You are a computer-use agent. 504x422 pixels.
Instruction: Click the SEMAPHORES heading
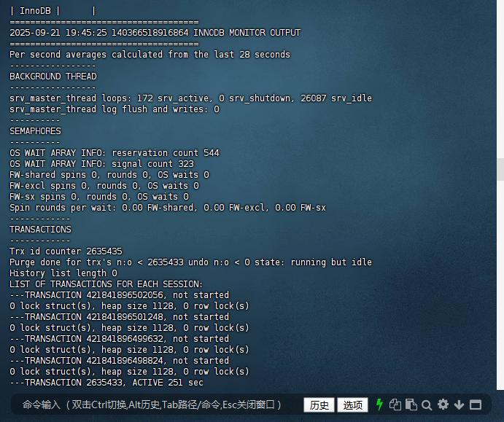click(x=35, y=131)
